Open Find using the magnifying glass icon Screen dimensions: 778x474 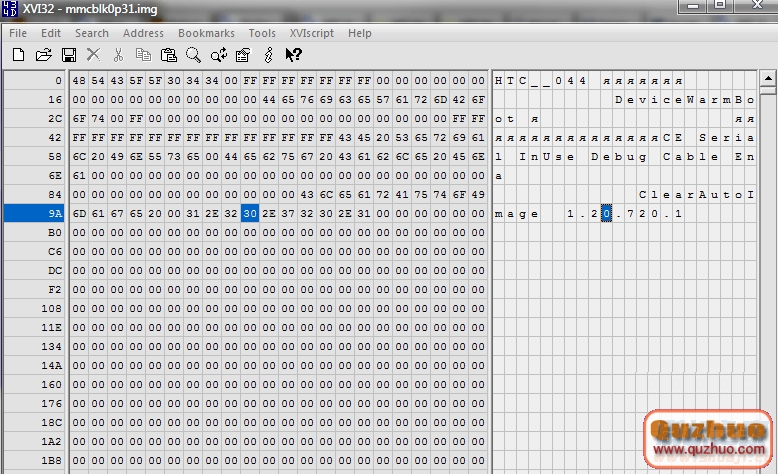pyautogui.click(x=193, y=55)
